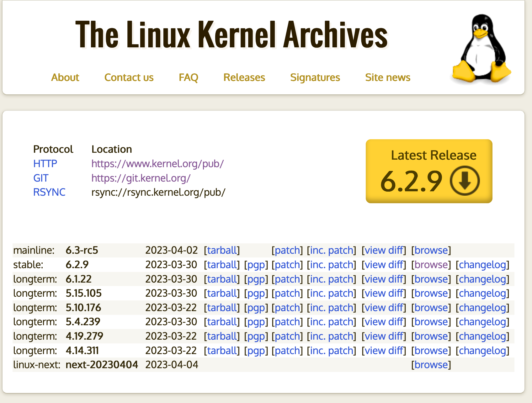Click version text 5.15.105

[84, 293]
